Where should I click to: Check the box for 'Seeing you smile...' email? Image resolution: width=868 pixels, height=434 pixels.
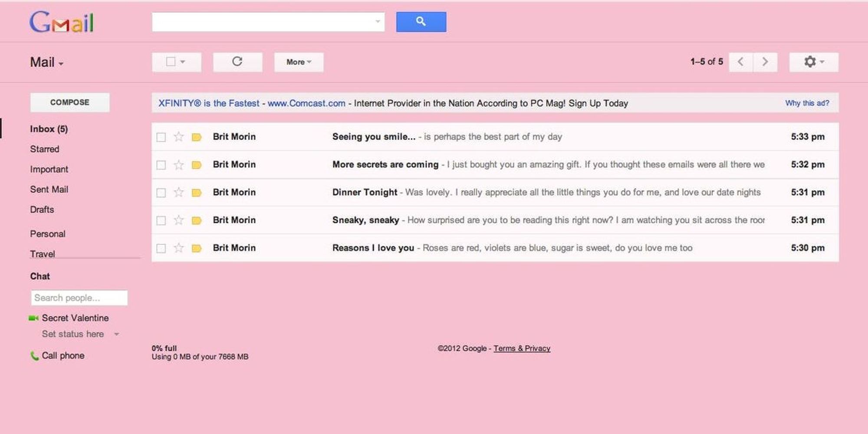161,137
